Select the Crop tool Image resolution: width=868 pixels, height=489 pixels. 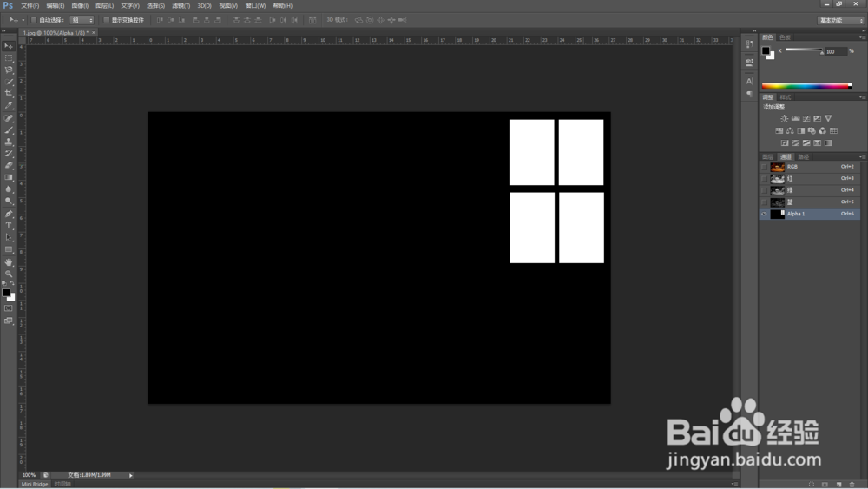[x=9, y=94]
